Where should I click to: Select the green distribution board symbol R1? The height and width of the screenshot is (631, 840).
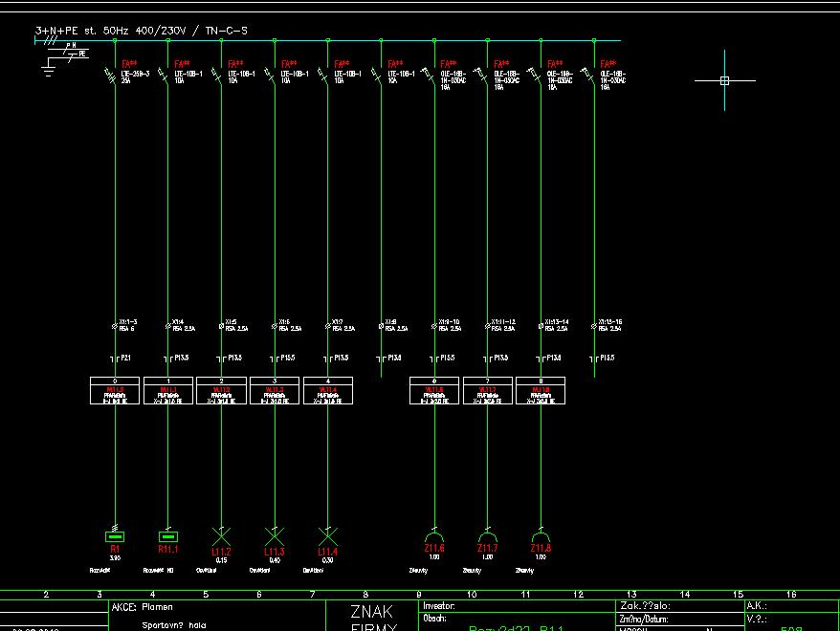point(115,536)
